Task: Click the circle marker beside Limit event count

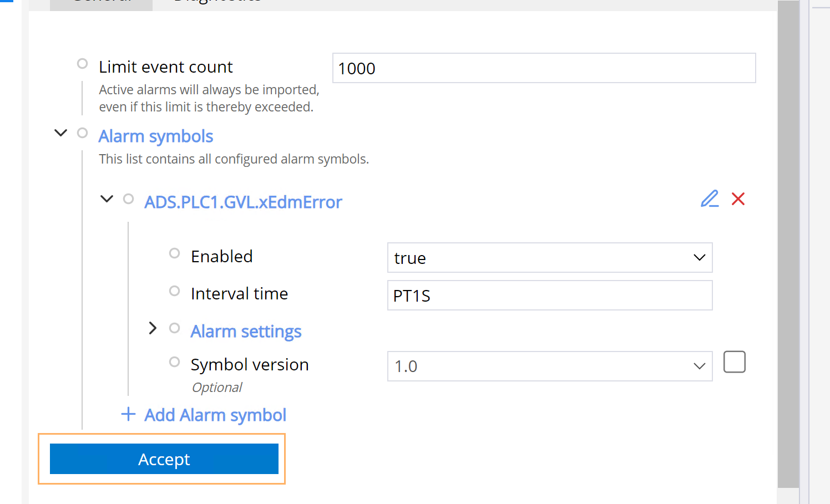Action: [x=82, y=64]
